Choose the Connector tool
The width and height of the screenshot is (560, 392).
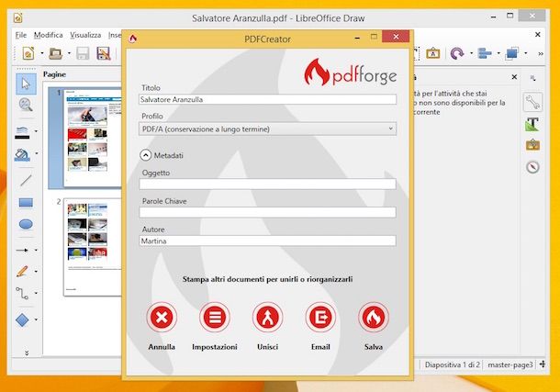(22, 294)
